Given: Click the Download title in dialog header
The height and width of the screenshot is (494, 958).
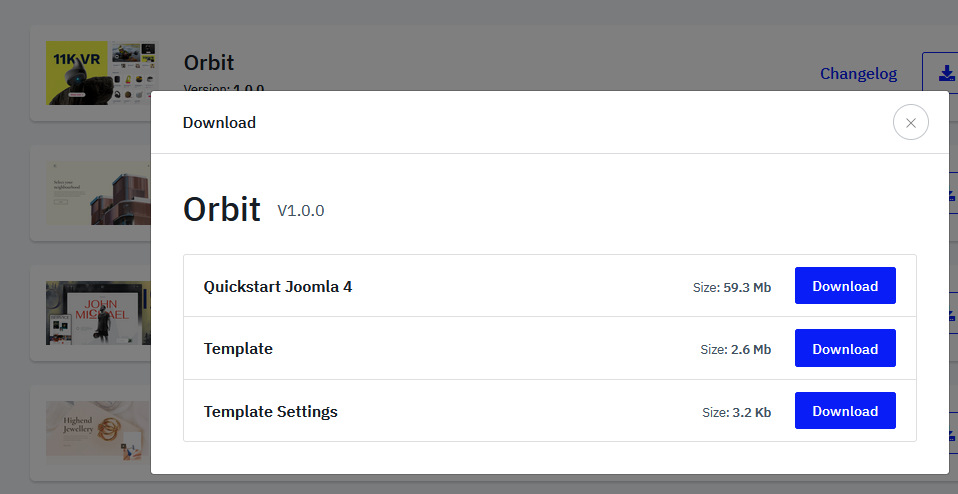Looking at the screenshot, I should [219, 123].
